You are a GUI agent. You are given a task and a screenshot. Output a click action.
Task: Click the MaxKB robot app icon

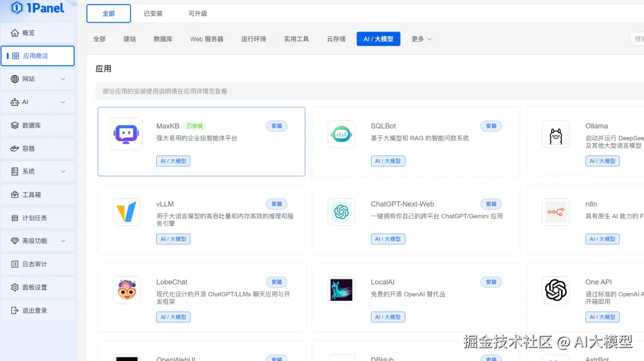126,134
